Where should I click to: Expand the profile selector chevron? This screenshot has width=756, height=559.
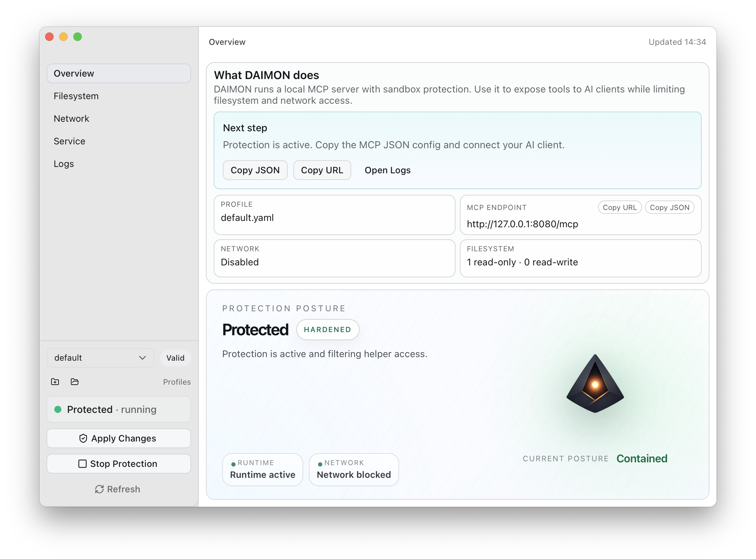142,358
